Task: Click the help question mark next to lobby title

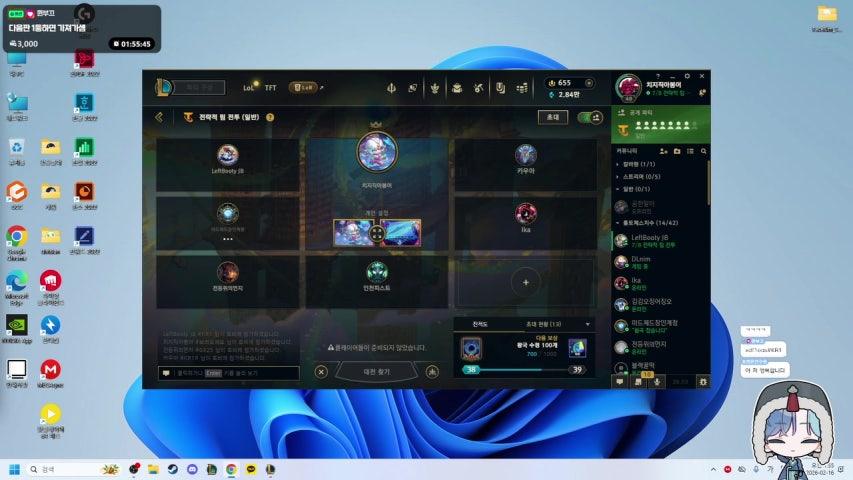Action: pos(270,117)
